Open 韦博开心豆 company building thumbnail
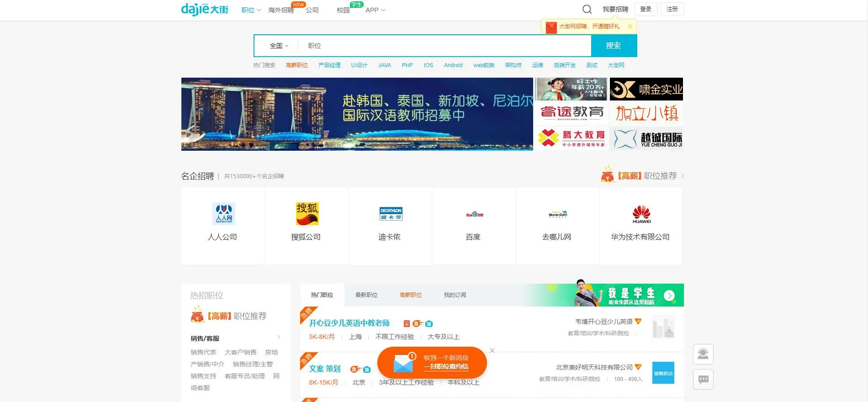 click(x=663, y=327)
